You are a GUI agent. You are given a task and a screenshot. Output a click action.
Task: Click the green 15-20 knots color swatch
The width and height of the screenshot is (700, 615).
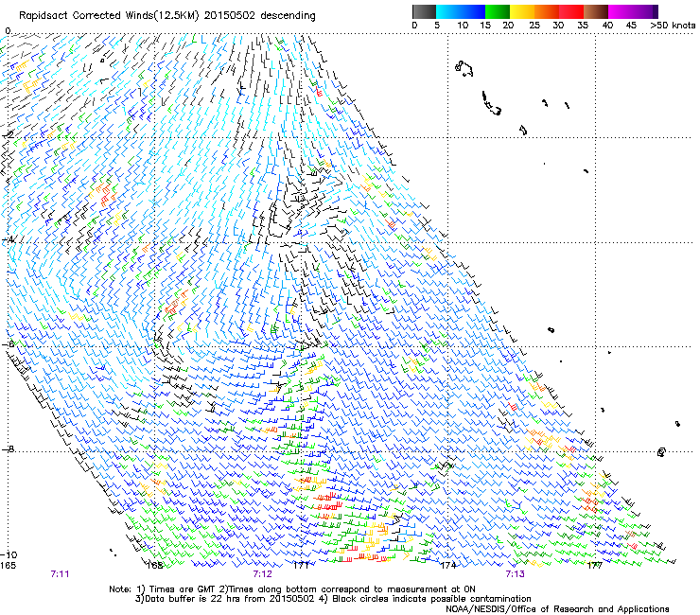coord(498,11)
